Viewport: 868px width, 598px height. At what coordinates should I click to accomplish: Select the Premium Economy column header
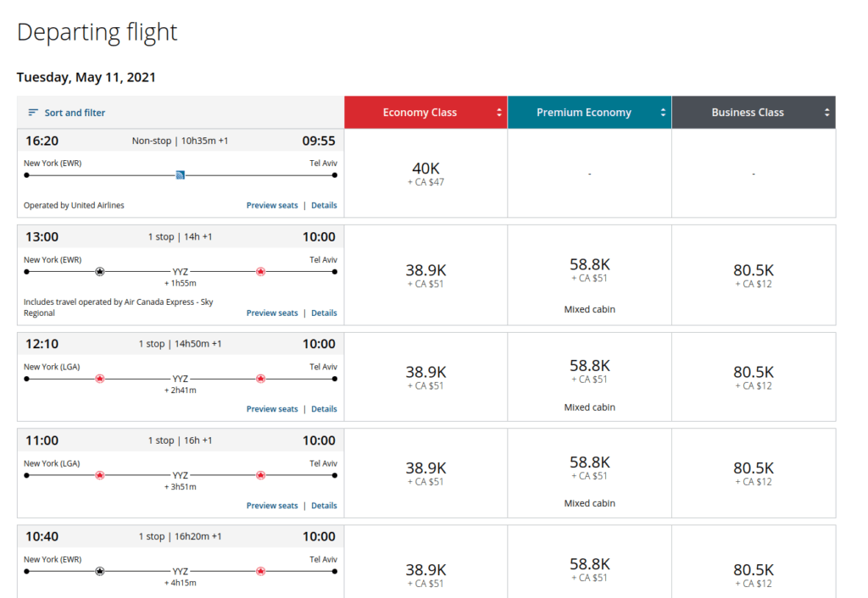click(x=590, y=113)
